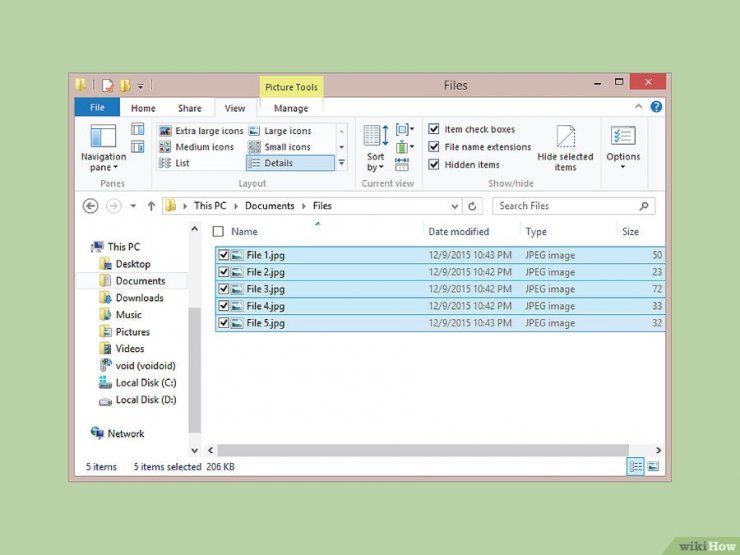Switch to the Share tab
The height and width of the screenshot is (555, 740).
coord(190,108)
